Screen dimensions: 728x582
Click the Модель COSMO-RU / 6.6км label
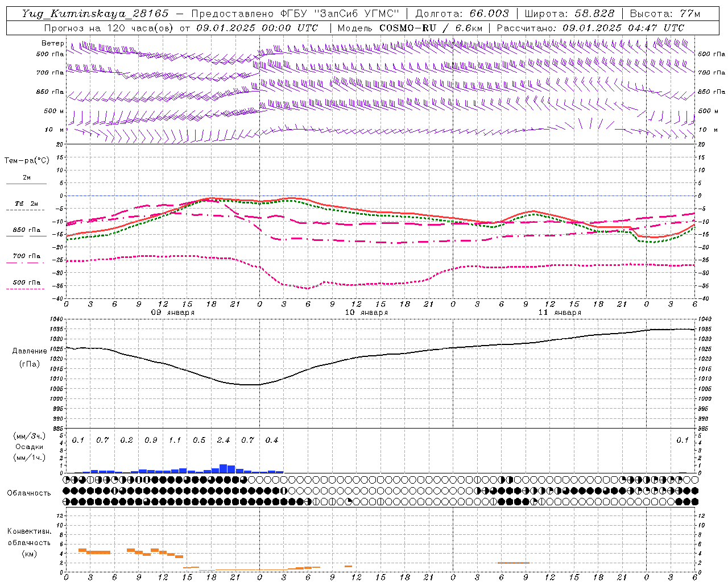409,28
